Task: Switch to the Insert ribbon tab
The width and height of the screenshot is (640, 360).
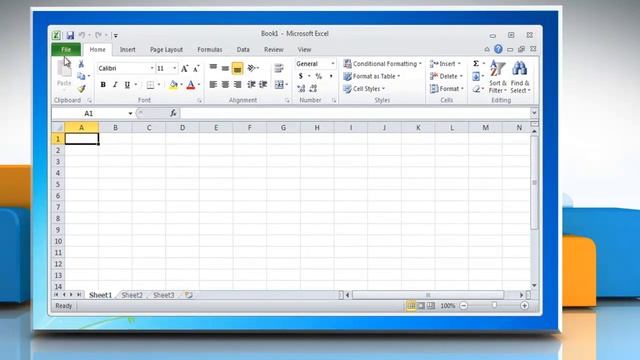Action: coord(127,49)
